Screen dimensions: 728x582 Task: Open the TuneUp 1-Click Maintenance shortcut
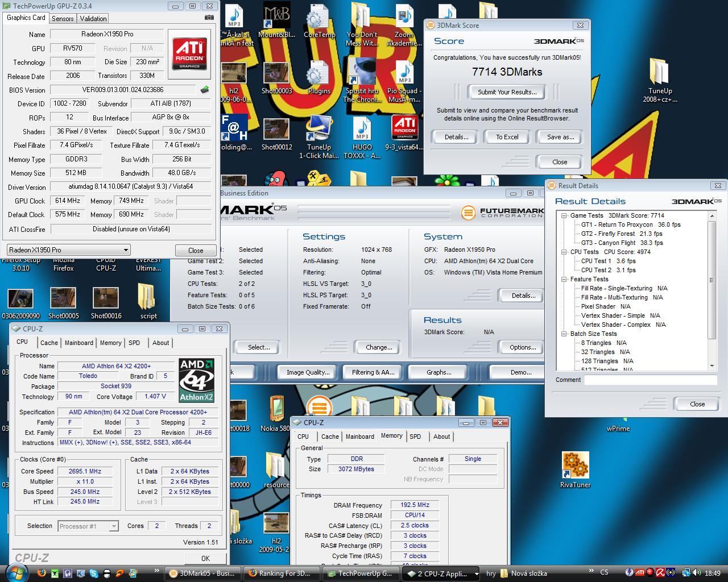319,137
